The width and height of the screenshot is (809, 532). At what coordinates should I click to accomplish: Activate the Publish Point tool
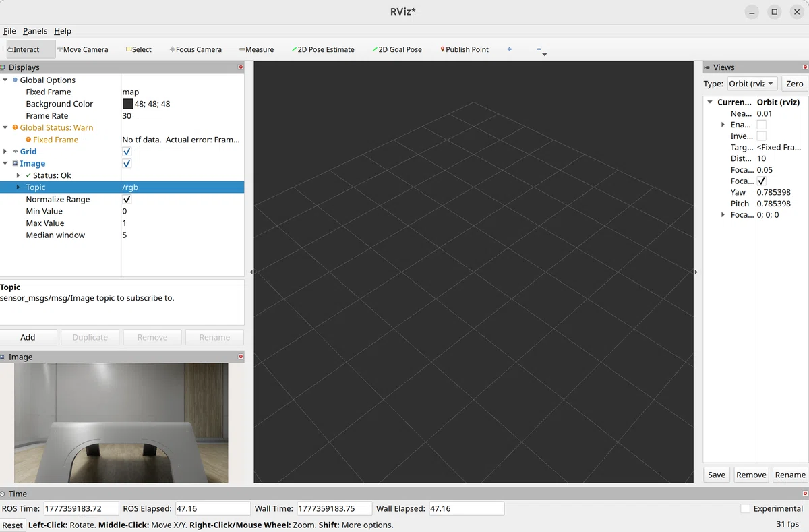[x=465, y=49]
